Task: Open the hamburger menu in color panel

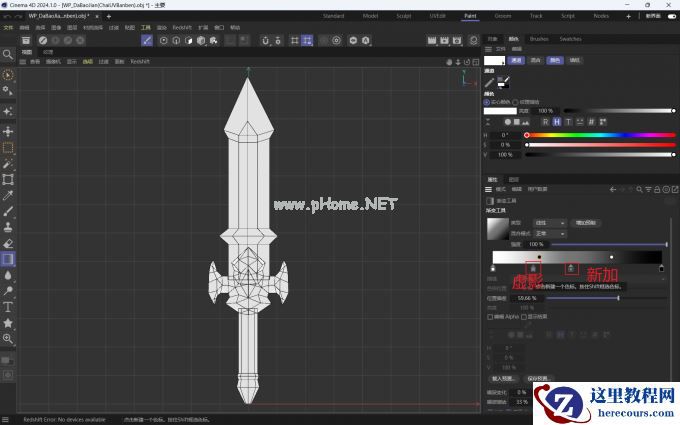Action: [x=488, y=49]
